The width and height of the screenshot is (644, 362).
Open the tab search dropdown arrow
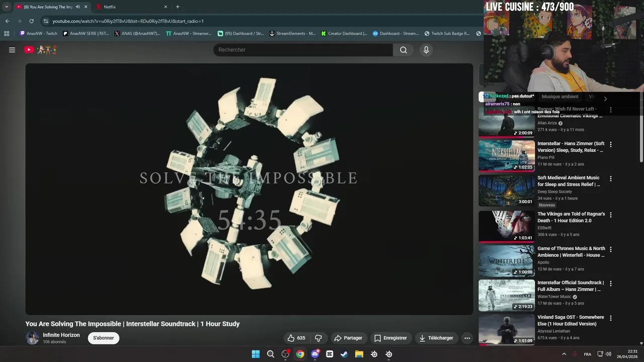(7, 7)
